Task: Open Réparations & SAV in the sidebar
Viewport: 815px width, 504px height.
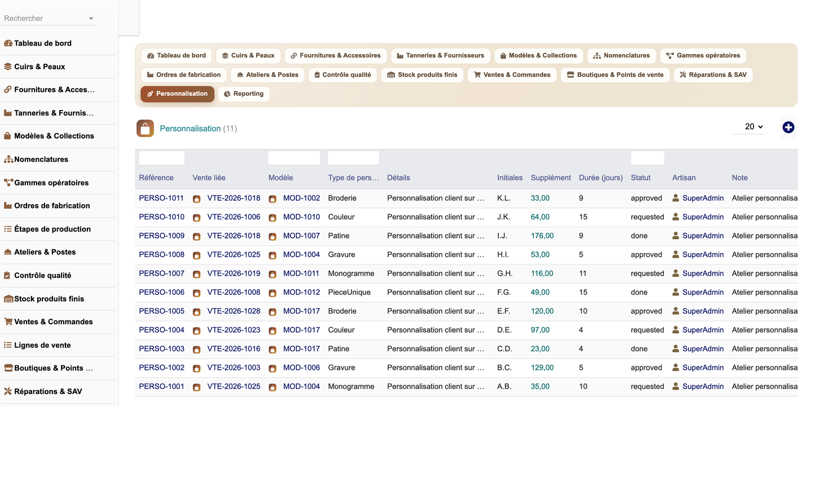Action: pos(48,391)
